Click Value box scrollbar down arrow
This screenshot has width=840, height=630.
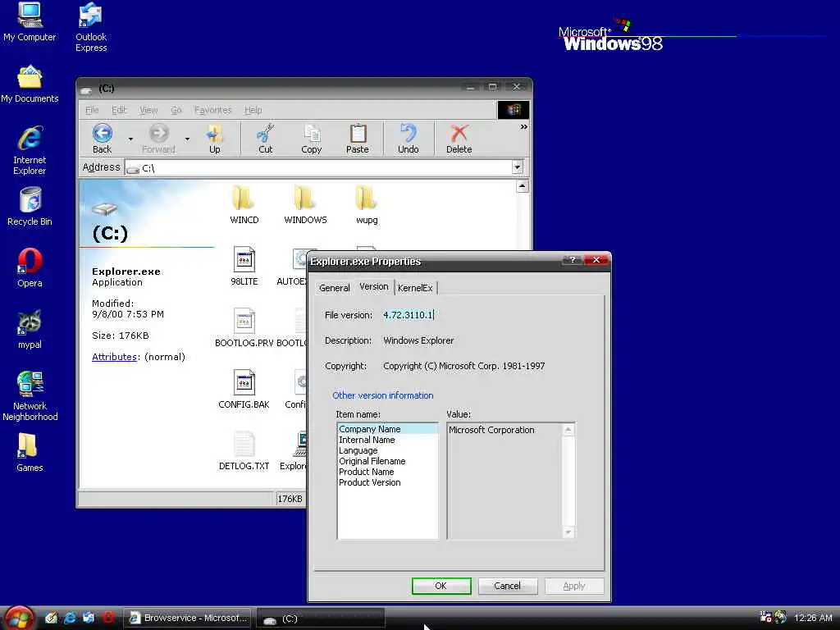pyautogui.click(x=568, y=532)
